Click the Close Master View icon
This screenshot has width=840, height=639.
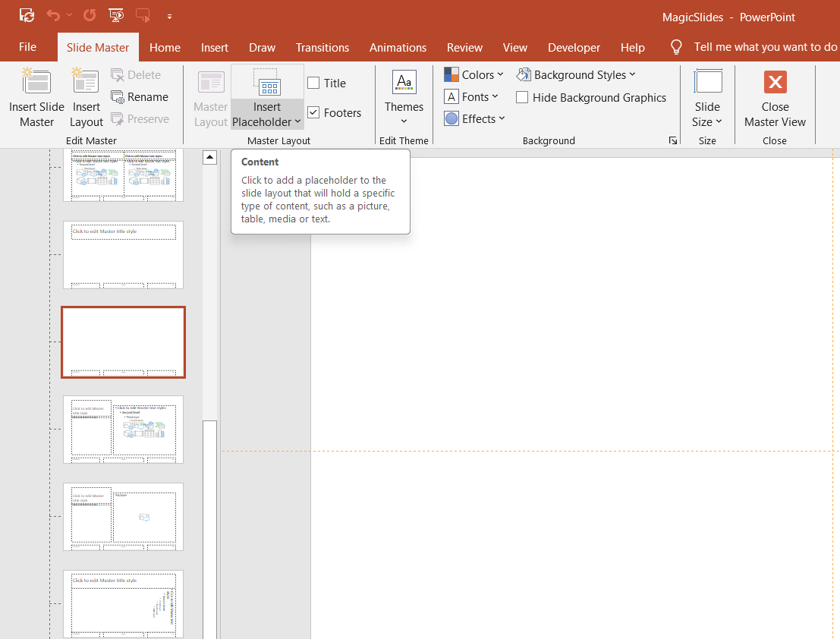point(775,82)
